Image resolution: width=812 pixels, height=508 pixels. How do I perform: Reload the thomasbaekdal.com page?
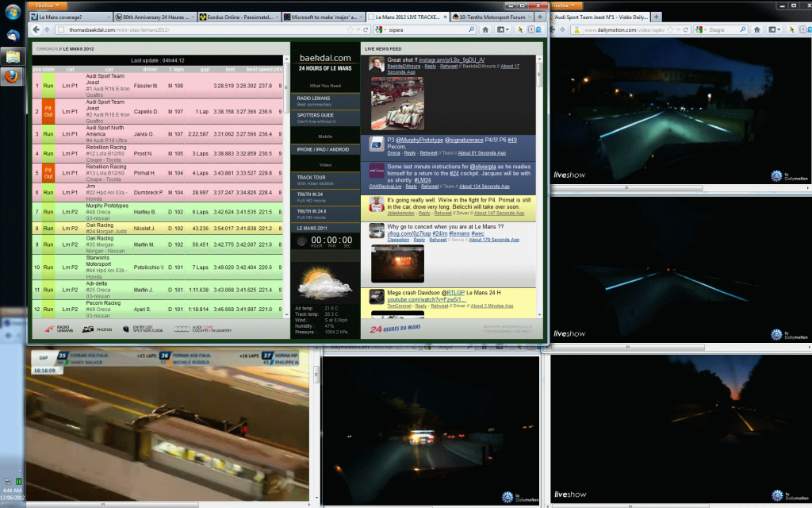[x=366, y=30]
